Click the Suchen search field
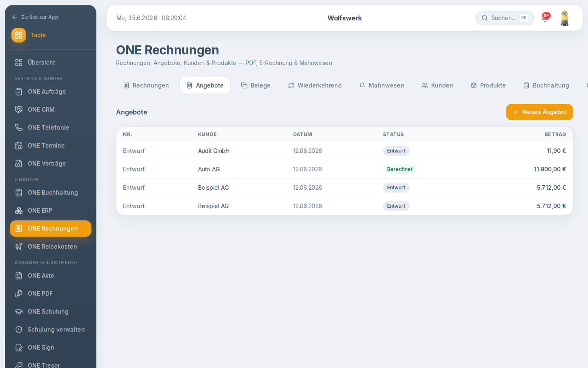588x368 pixels. click(505, 18)
